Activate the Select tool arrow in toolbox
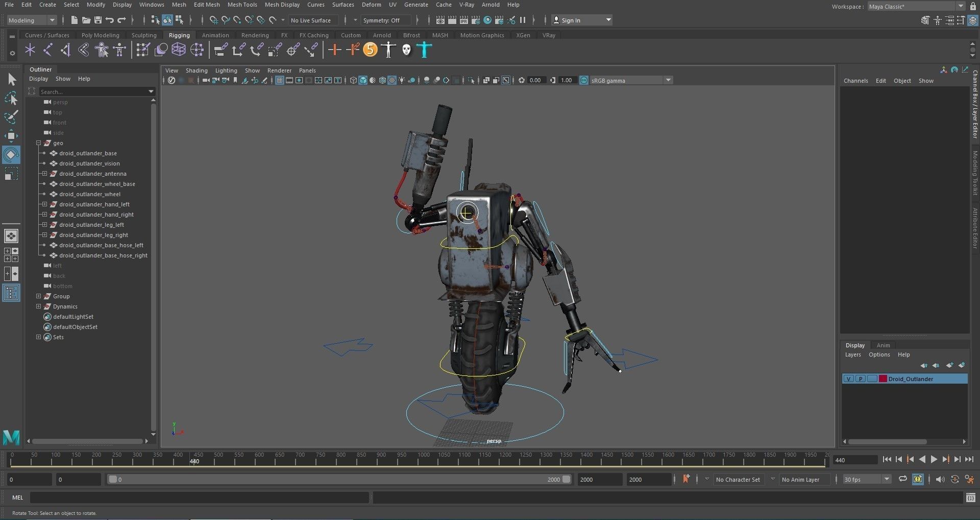This screenshot has width=980, height=520. click(11, 79)
